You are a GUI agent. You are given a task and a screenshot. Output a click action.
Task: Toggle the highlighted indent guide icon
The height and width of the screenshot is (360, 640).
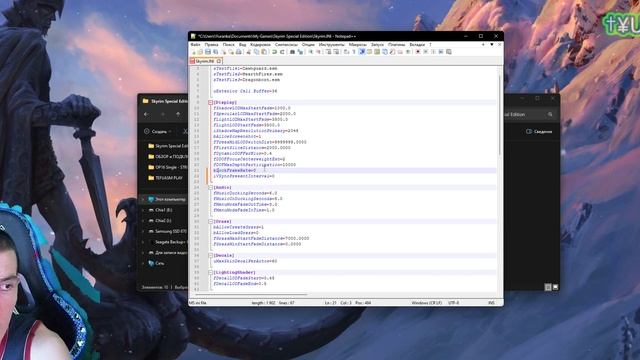coord(361,52)
